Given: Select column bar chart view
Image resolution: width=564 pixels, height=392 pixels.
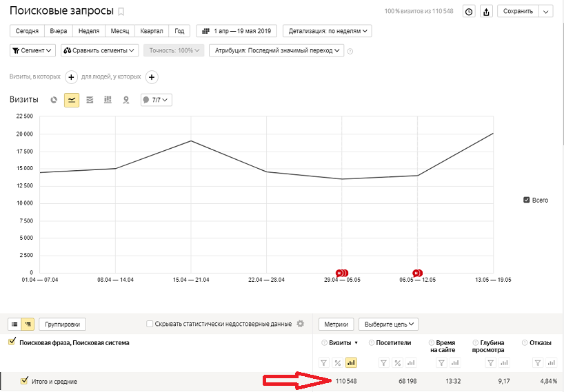Looking at the screenshot, I should (108, 100).
